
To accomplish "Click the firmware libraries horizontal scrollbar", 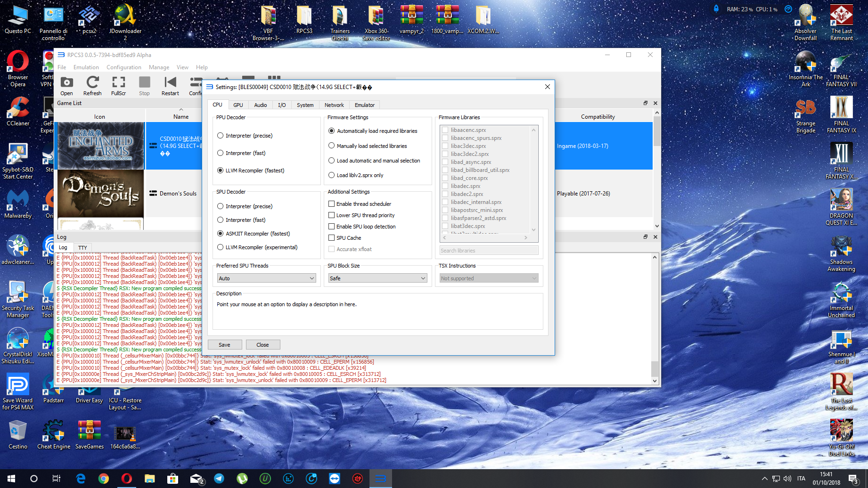I will pos(484,238).
